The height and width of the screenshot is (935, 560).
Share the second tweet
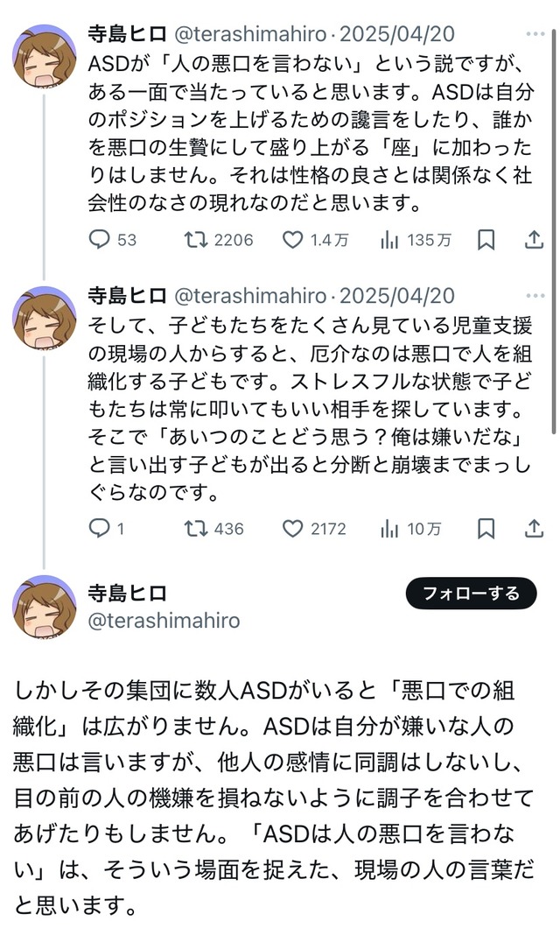pos(533,528)
